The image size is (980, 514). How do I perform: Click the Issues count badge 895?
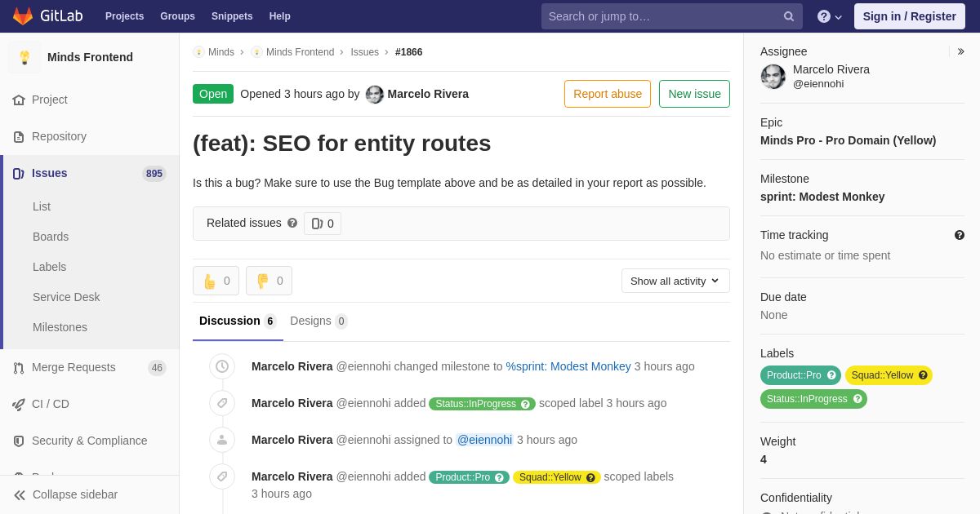(154, 174)
